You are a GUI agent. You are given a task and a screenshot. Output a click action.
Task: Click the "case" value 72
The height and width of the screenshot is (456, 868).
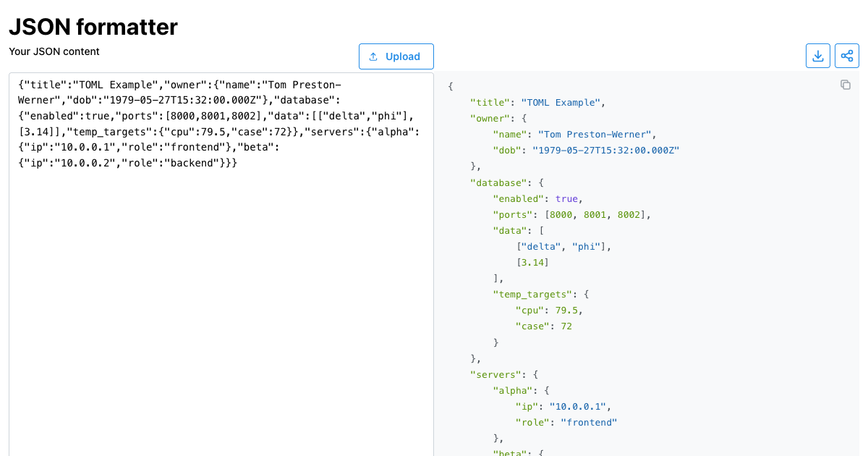tap(567, 326)
